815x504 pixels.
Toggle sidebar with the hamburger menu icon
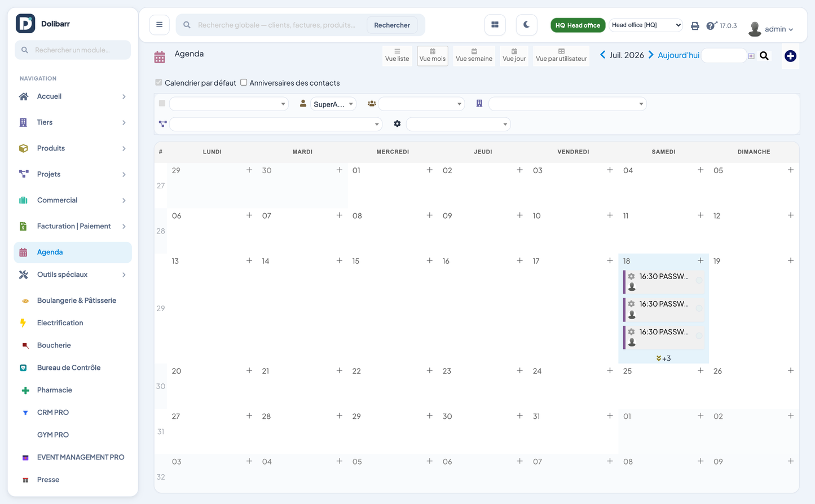coord(159,25)
